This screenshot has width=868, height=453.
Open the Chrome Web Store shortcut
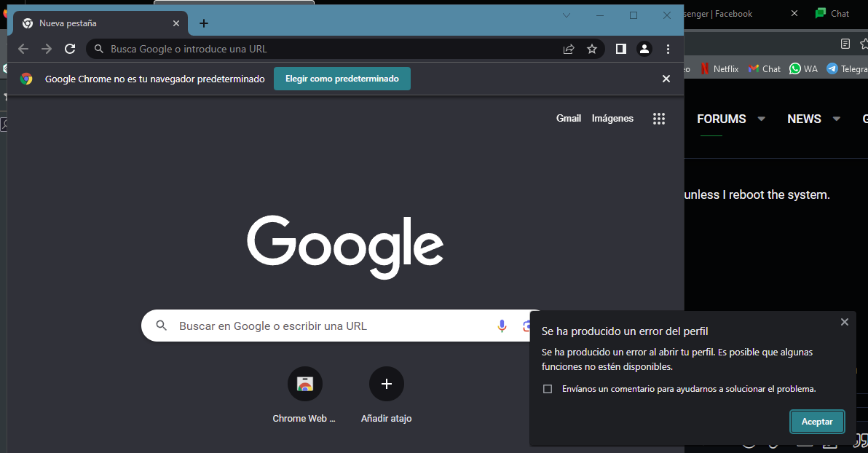tap(304, 394)
